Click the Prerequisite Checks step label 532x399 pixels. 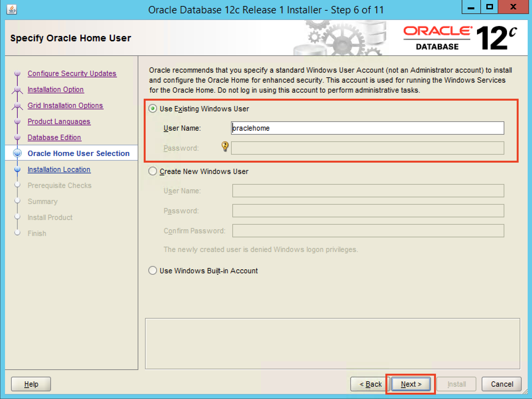click(x=59, y=185)
